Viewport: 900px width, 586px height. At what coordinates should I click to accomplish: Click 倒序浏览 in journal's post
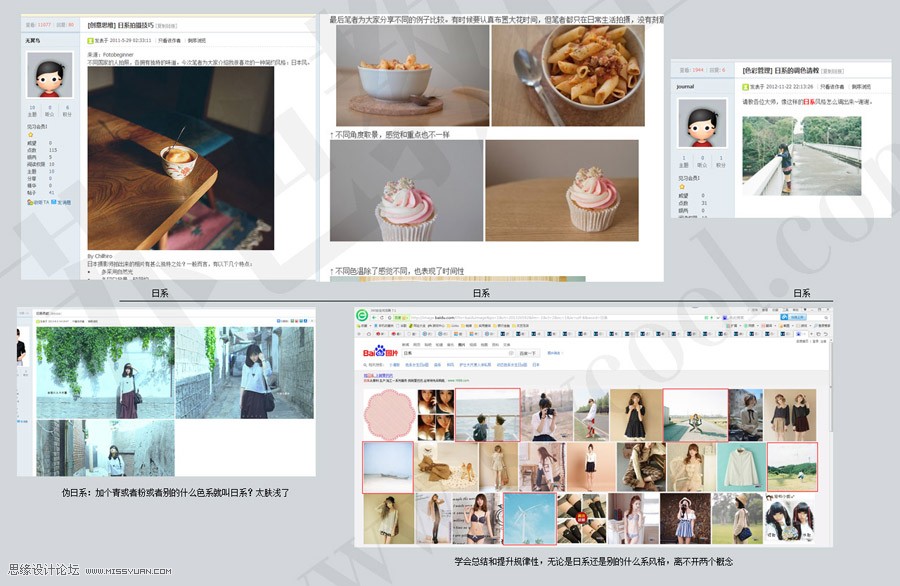862,87
